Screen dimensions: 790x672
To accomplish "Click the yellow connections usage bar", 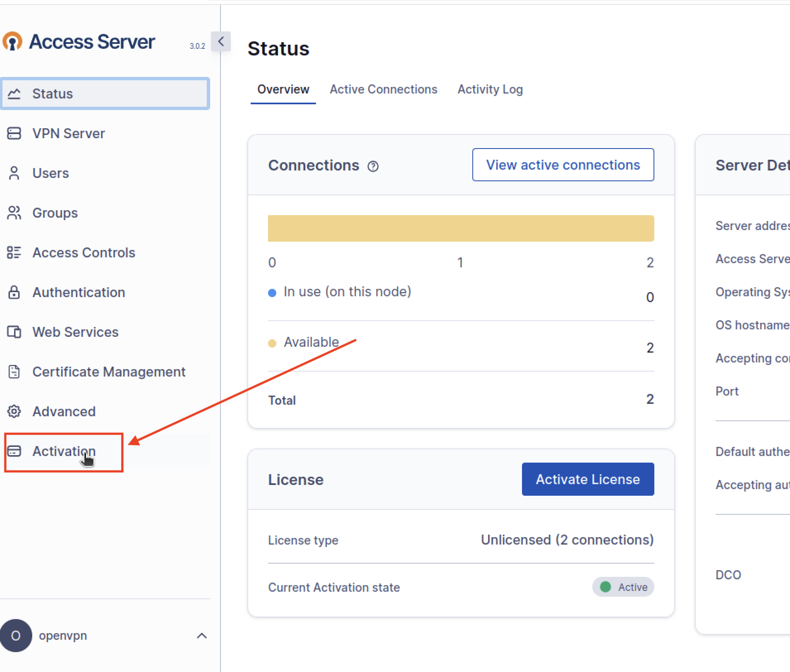I will [x=460, y=228].
